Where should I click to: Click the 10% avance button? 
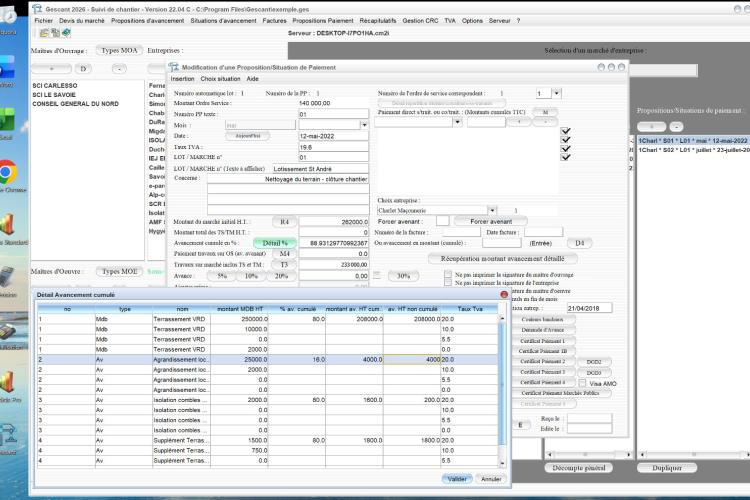(251, 276)
